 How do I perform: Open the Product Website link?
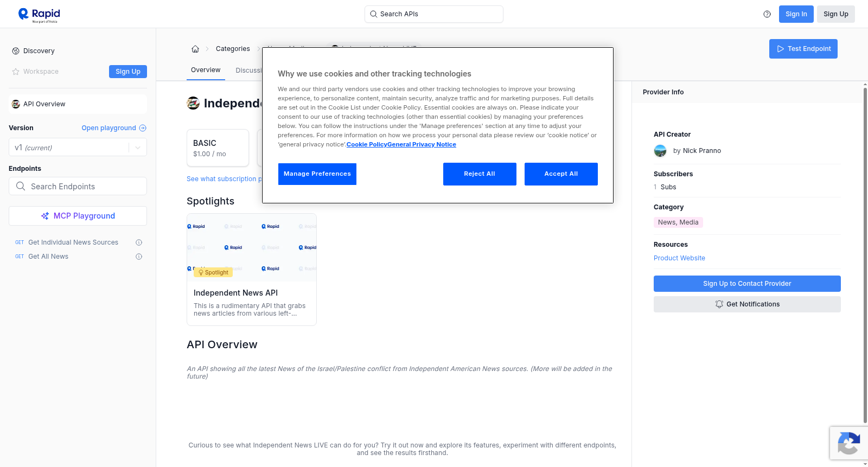(679, 258)
